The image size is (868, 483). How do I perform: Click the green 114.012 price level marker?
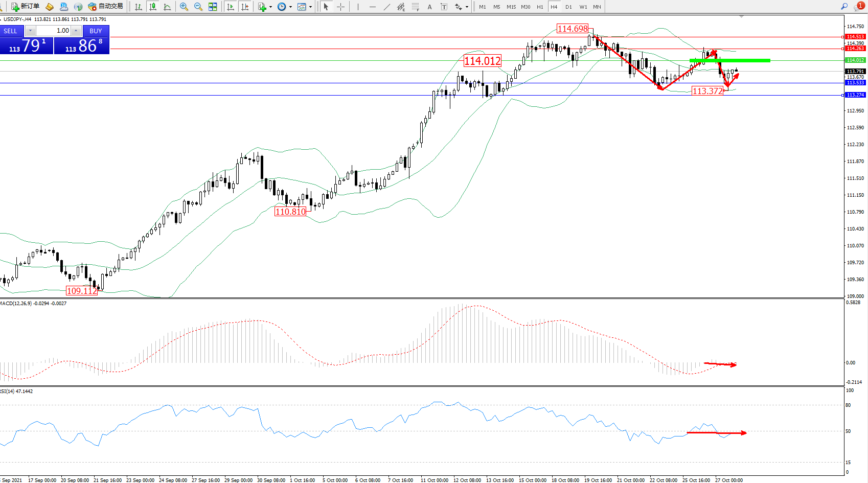(x=855, y=60)
